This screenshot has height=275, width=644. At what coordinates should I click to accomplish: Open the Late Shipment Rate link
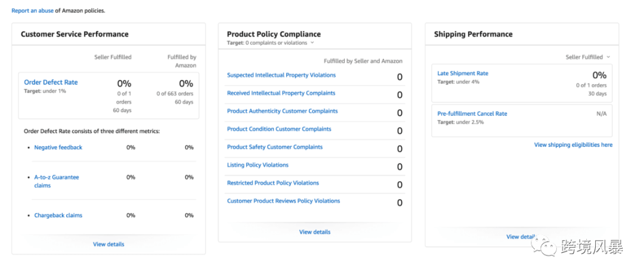pos(463,73)
